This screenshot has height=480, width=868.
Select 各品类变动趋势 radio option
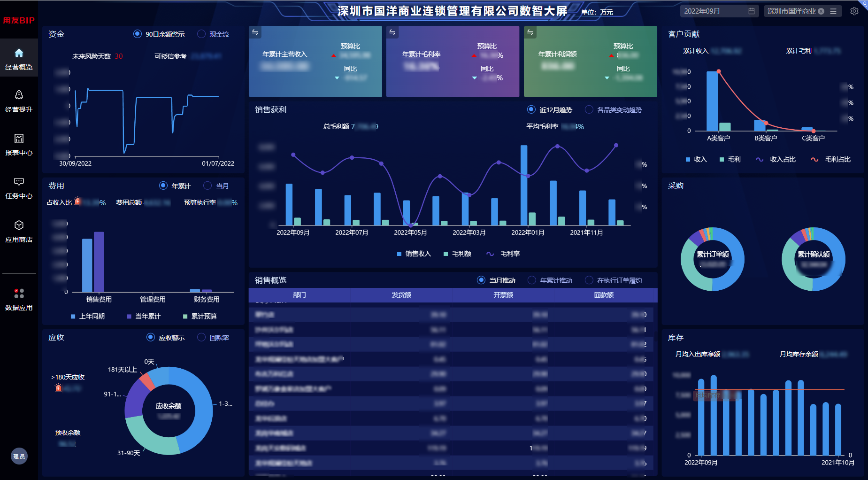pos(589,109)
